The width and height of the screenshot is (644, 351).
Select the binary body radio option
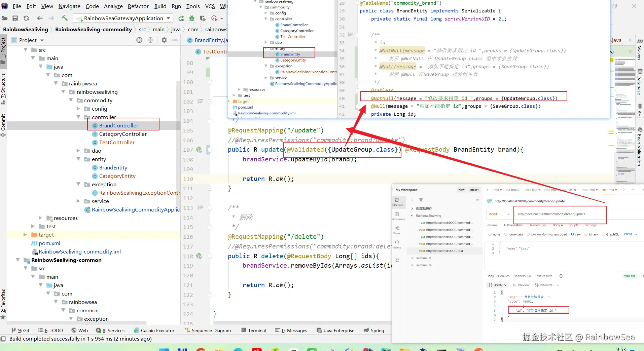pyautogui.click(x=586, y=234)
